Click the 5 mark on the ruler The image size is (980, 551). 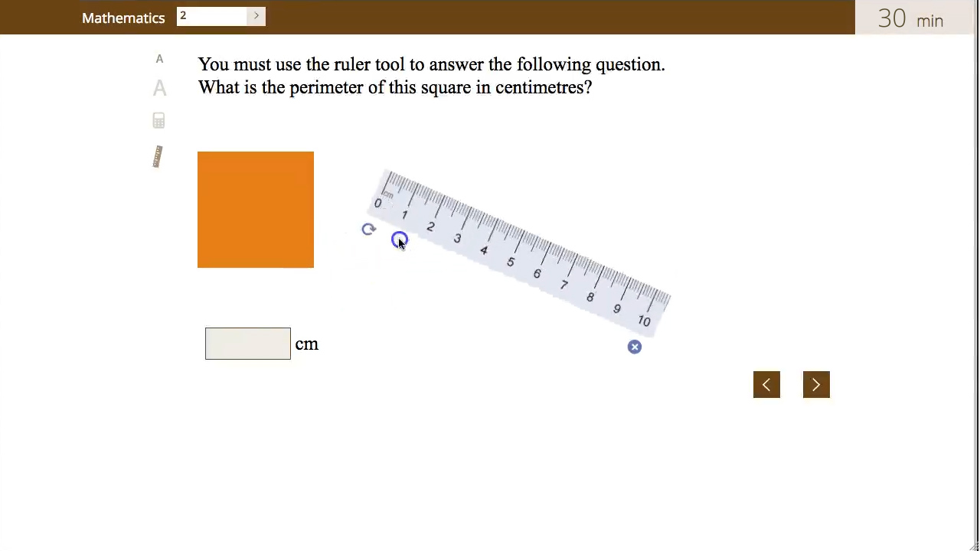(510, 262)
